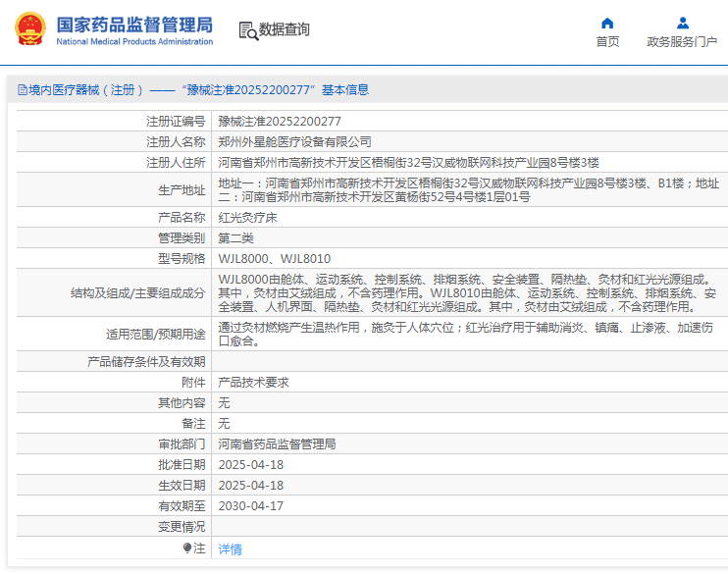Image resolution: width=728 pixels, height=574 pixels.
Task: Click the document icon before 境内医疗器械
Action: [x=23, y=89]
